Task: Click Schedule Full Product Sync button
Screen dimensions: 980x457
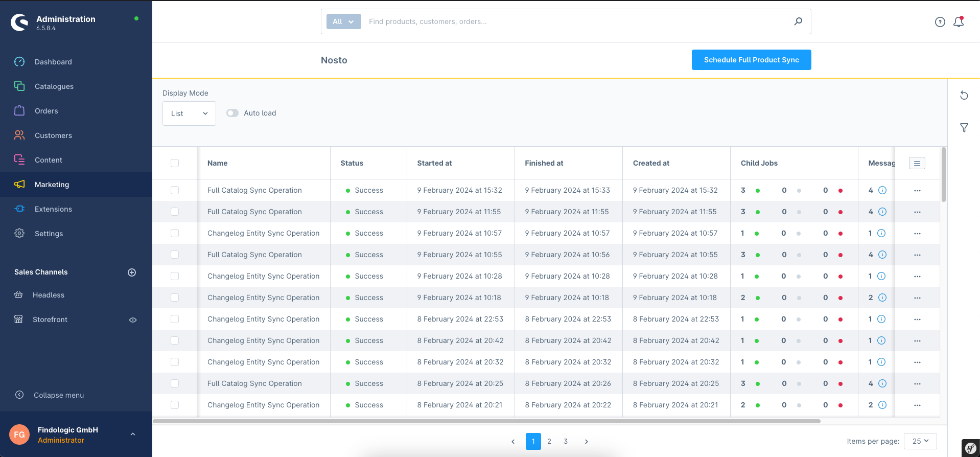Action: 751,60
